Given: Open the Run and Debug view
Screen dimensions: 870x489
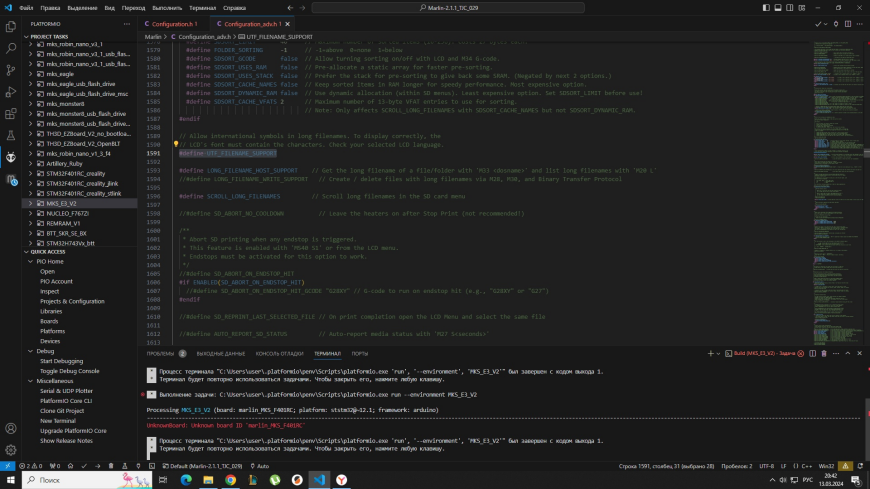Looking at the screenshot, I should click(10, 91).
